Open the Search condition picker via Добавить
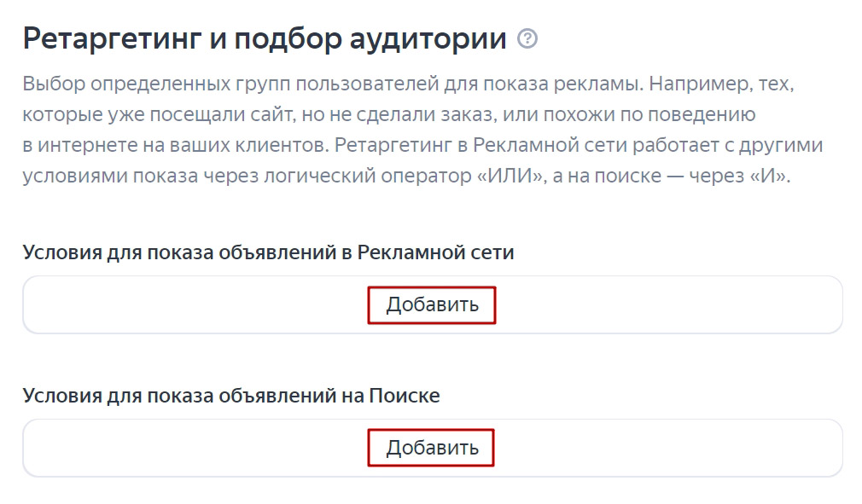Viewport: 862px width, 504px height. [432, 447]
